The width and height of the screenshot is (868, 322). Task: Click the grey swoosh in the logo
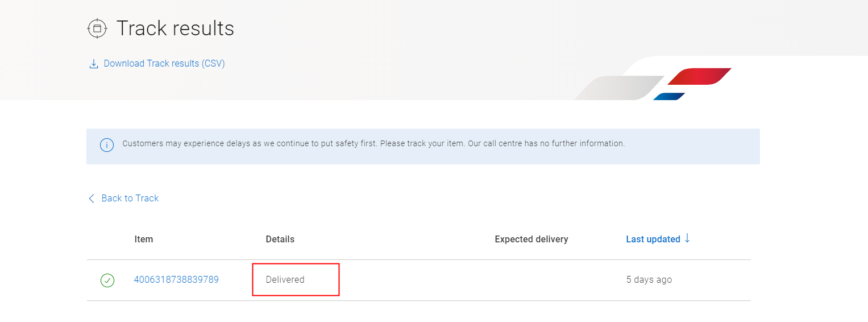click(x=618, y=88)
